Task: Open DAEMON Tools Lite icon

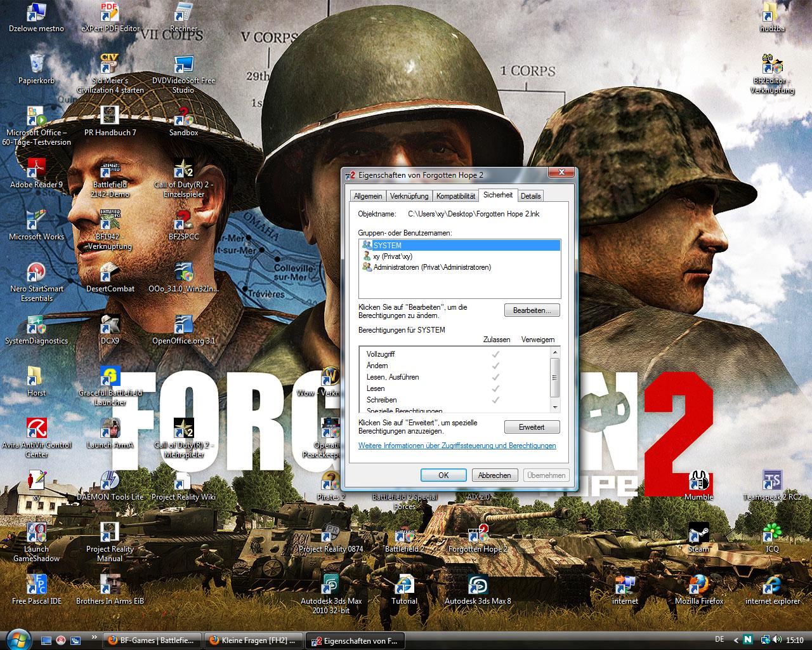Action: tap(110, 486)
